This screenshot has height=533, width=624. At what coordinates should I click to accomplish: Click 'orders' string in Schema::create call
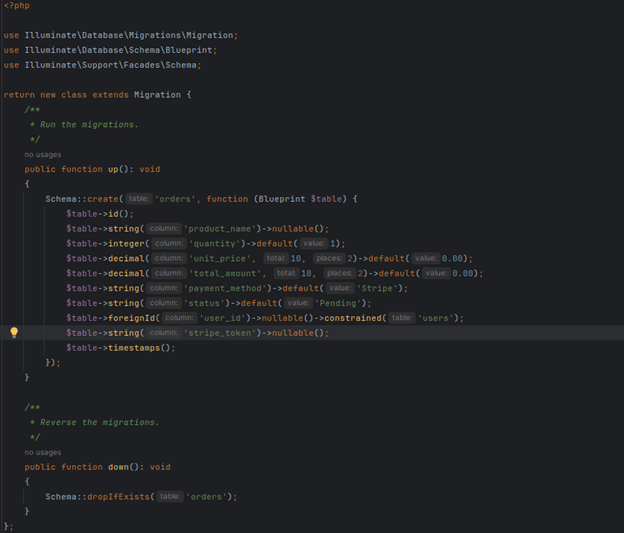coord(176,199)
